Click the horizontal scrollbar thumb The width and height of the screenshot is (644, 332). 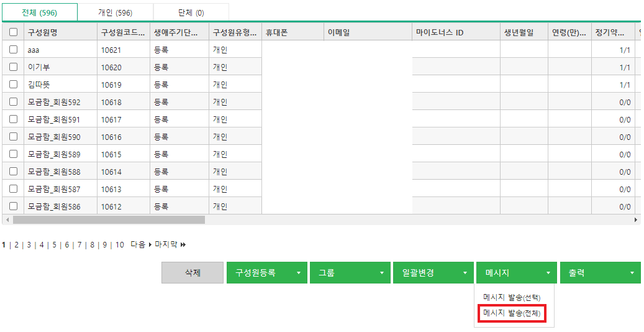[109, 220]
